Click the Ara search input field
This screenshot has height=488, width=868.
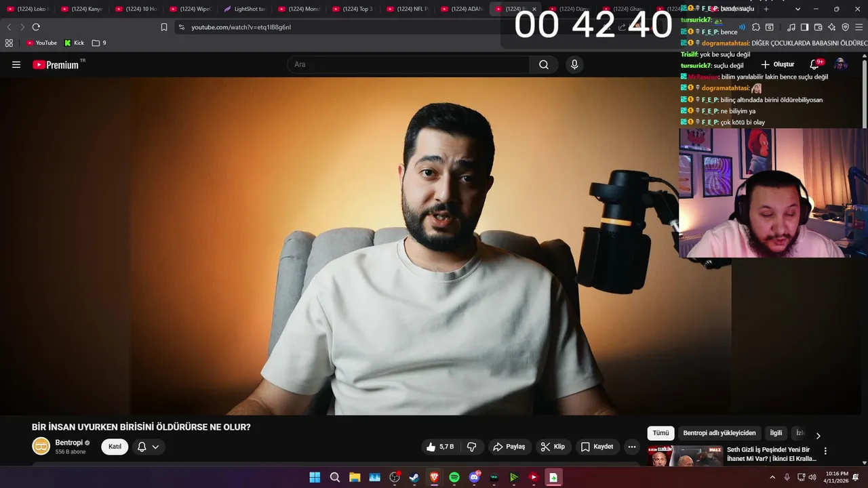(x=409, y=64)
